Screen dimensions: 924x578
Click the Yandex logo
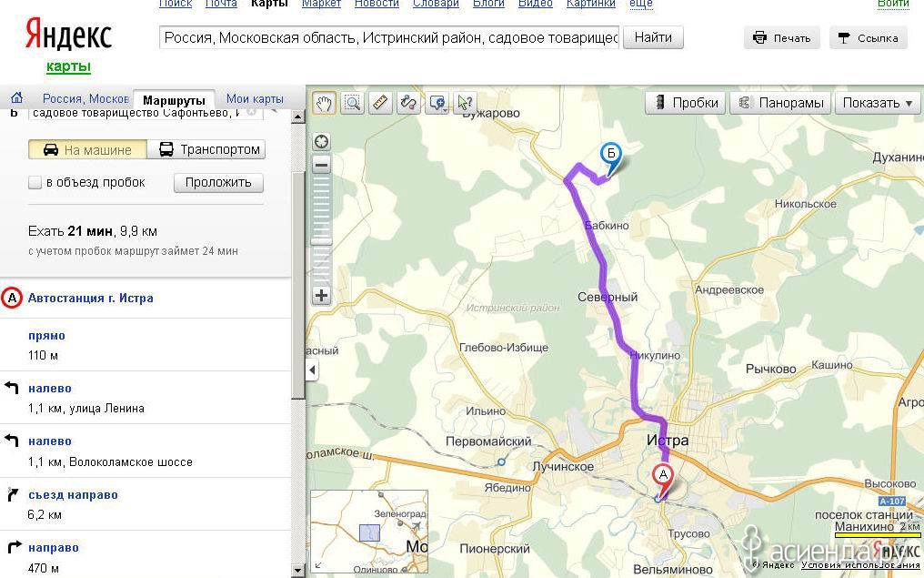(68, 35)
